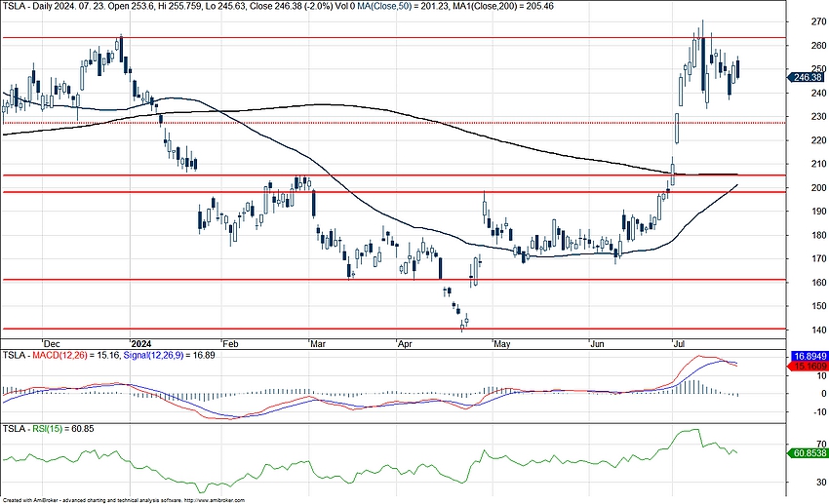The image size is (829, 504).
Task: Click the Dec month label on time axis
Action: pyautogui.click(x=53, y=344)
